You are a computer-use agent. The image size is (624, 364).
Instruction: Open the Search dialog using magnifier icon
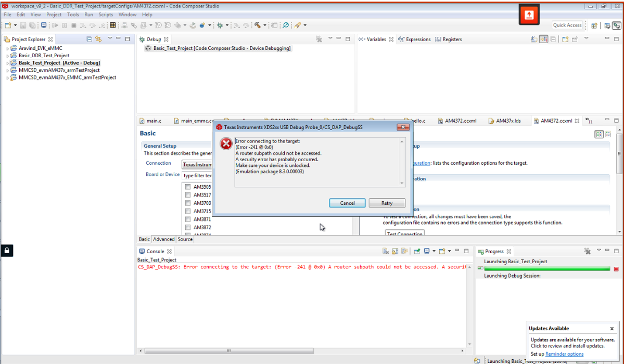coord(285,25)
